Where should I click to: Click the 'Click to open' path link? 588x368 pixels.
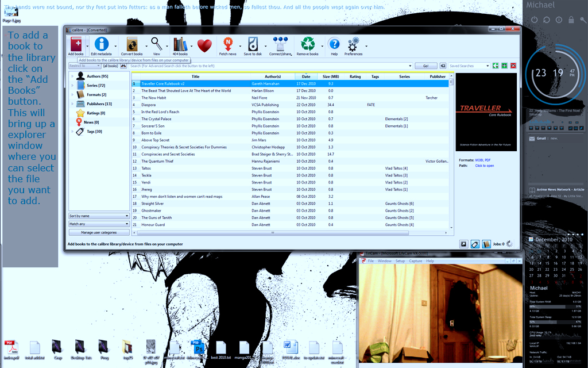coord(485,166)
